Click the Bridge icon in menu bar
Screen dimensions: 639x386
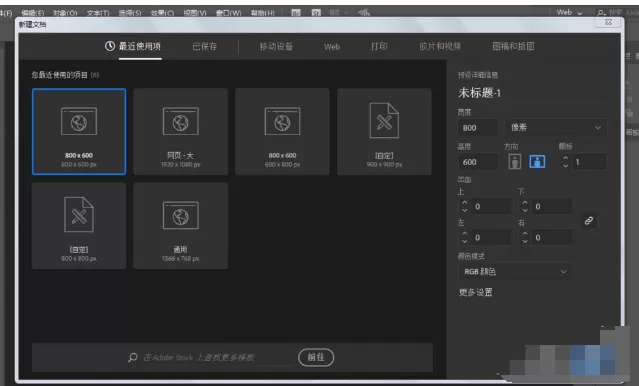(x=296, y=13)
